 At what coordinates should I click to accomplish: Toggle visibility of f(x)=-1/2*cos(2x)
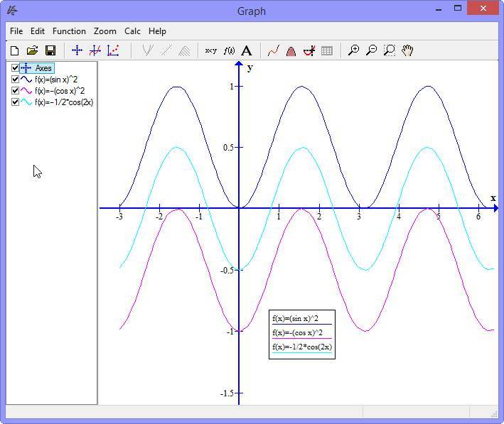pos(15,102)
